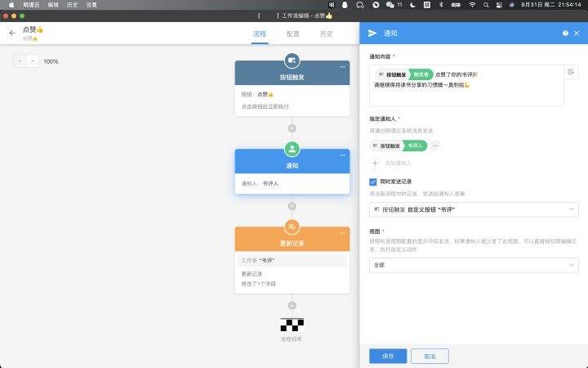Add a node after the 通知 node
This screenshot has height=368, width=588.
(292, 206)
